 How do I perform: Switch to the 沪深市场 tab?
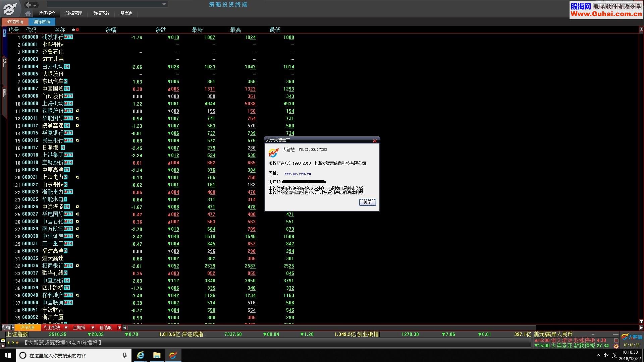(x=15, y=22)
